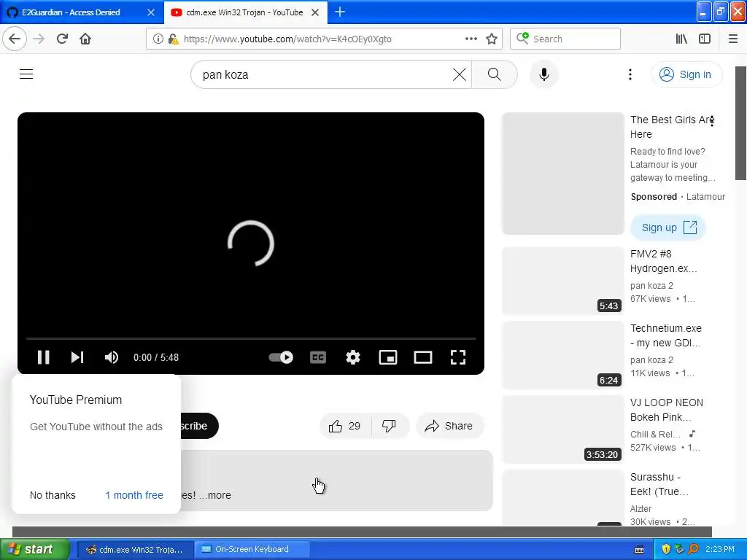Viewport: 747px width, 560px height.
Task: Click the 2:23 PM clock
Action: pos(720,550)
